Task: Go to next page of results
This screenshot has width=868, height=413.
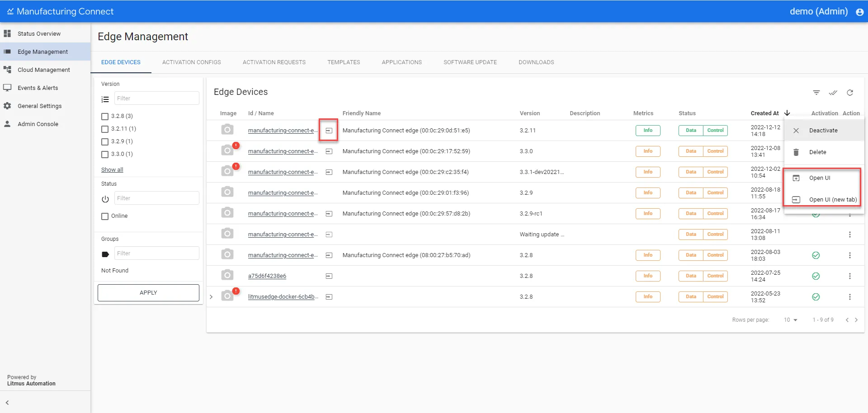Action: pyautogui.click(x=856, y=320)
